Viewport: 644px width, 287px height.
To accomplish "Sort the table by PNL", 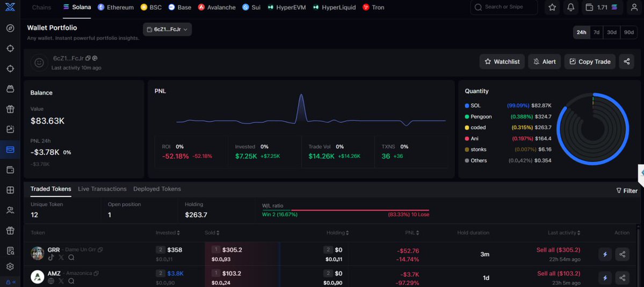I will (412, 232).
